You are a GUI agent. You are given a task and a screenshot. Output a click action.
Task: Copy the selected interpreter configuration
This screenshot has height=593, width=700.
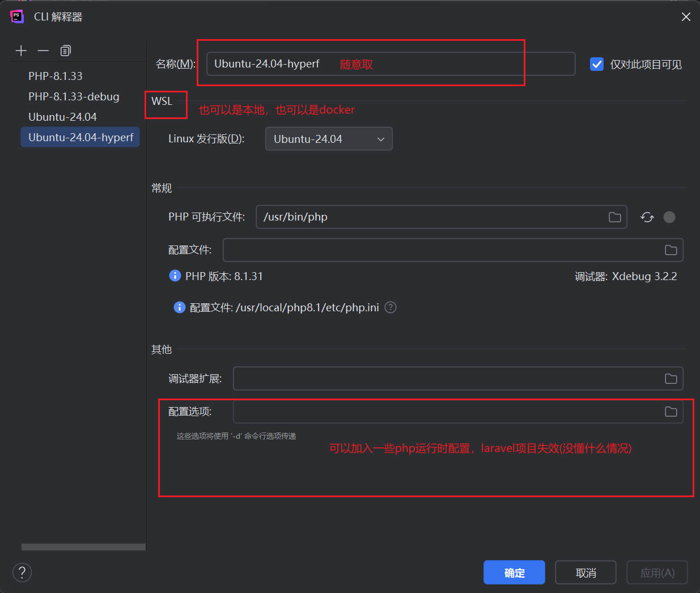pos(66,50)
